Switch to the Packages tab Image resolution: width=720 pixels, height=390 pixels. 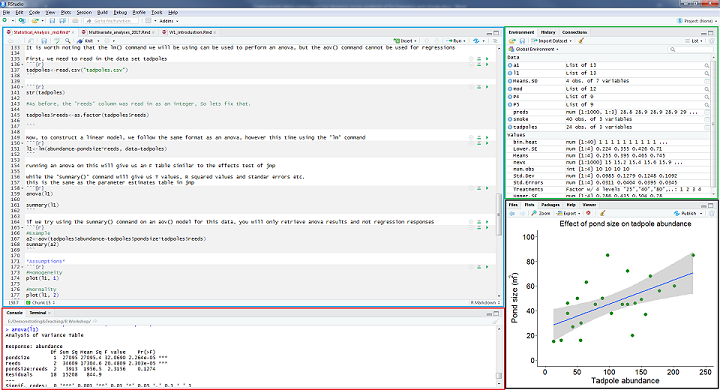[550, 205]
